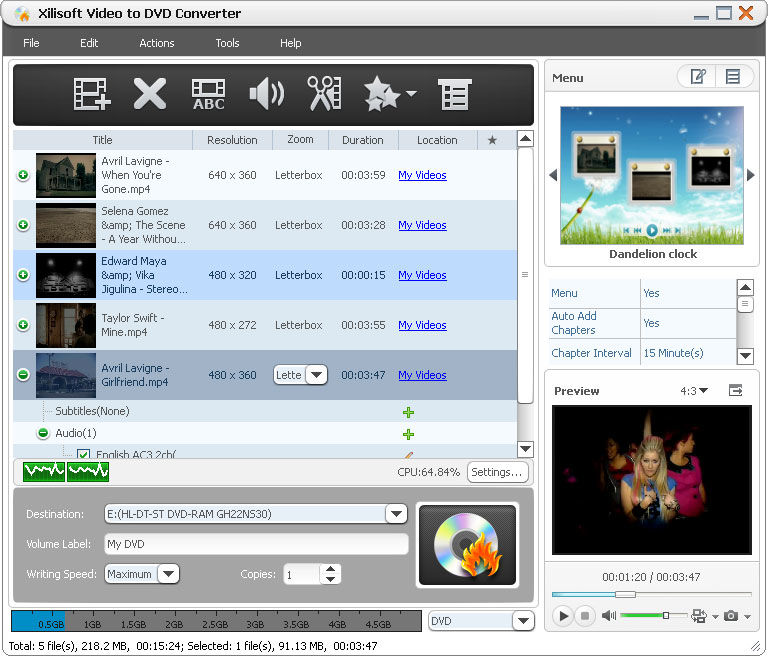Click the file list scroll up arrow
Screen dimensions: 768x656
pyautogui.click(x=525, y=139)
